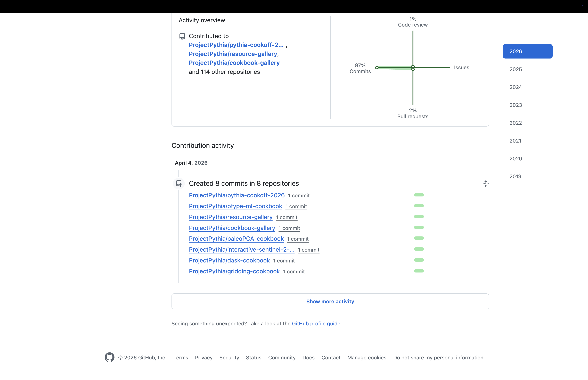The height and width of the screenshot is (380, 588).
Task: Open the Docs footer link
Action: tap(308, 358)
